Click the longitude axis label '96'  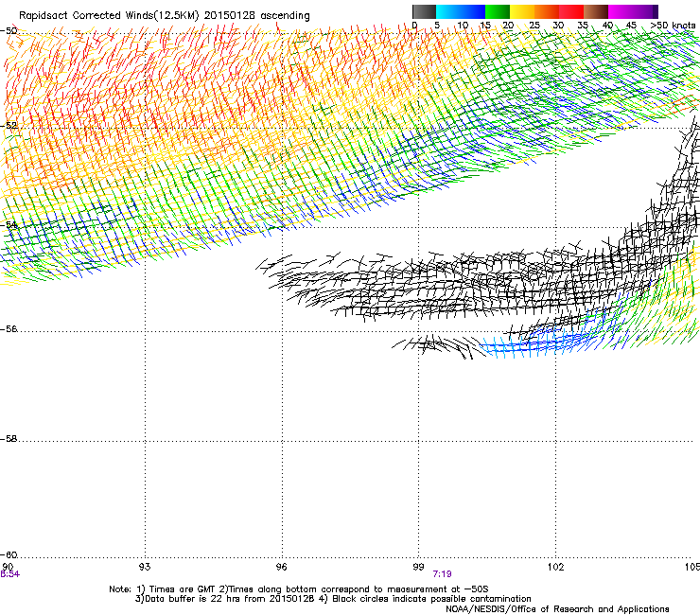(x=281, y=567)
